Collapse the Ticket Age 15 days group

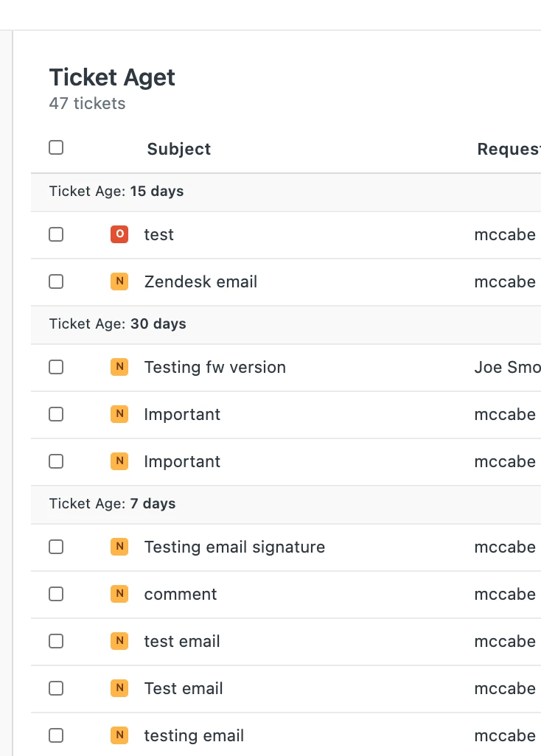pos(116,192)
